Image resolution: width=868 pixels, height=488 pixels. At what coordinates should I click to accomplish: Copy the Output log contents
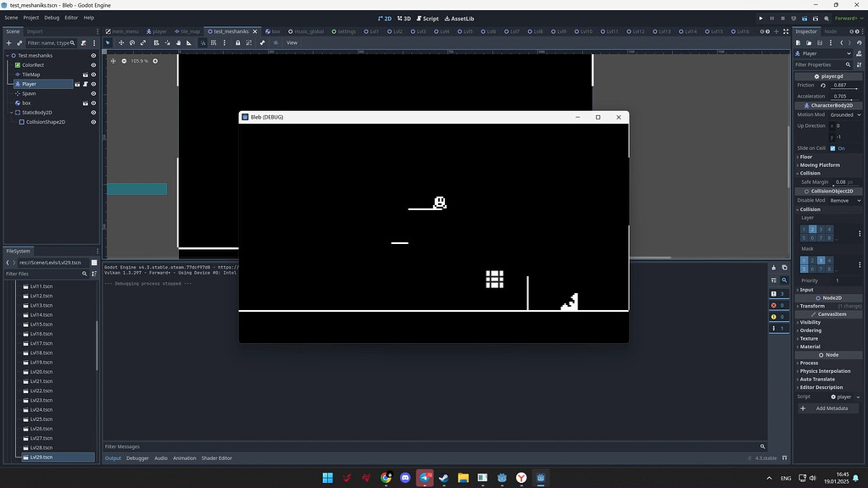click(x=784, y=268)
